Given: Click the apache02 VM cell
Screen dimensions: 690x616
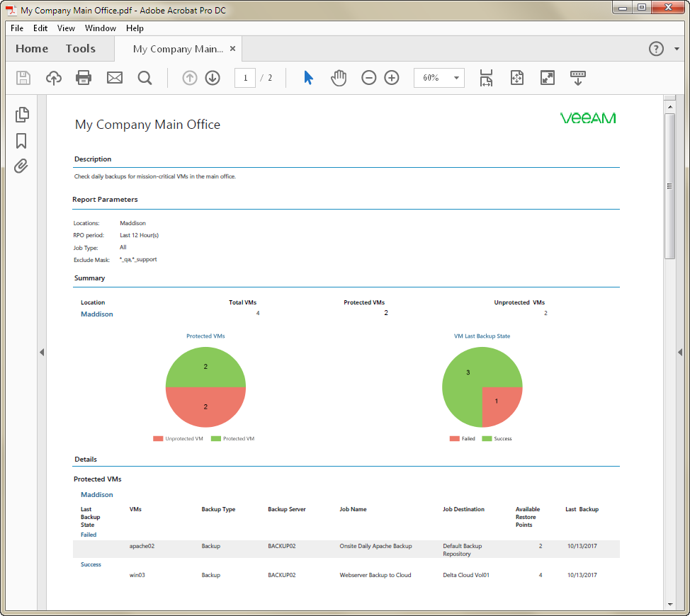Looking at the screenshot, I should (x=142, y=546).
